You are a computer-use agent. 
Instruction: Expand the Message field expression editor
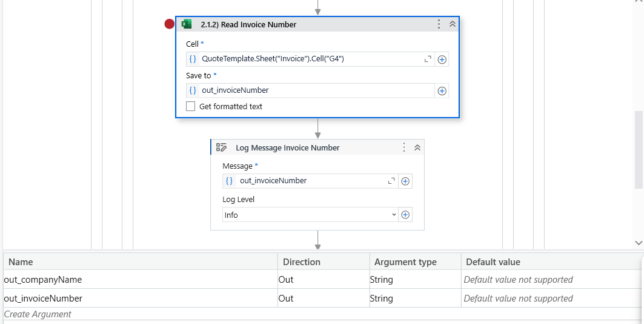(391, 181)
